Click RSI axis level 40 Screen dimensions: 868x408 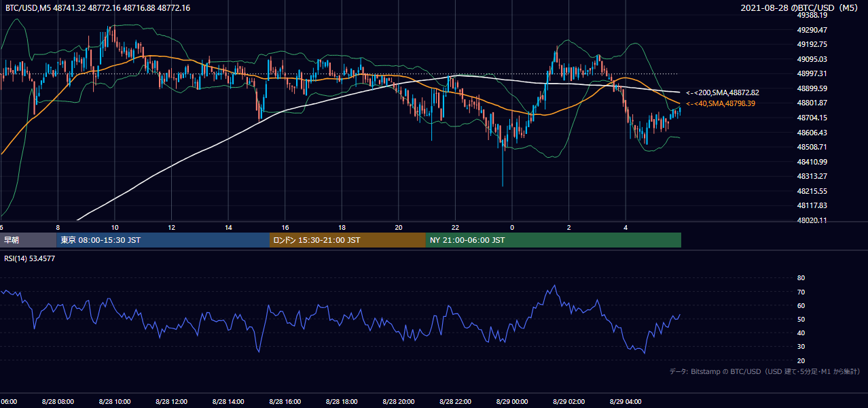pyautogui.click(x=801, y=333)
